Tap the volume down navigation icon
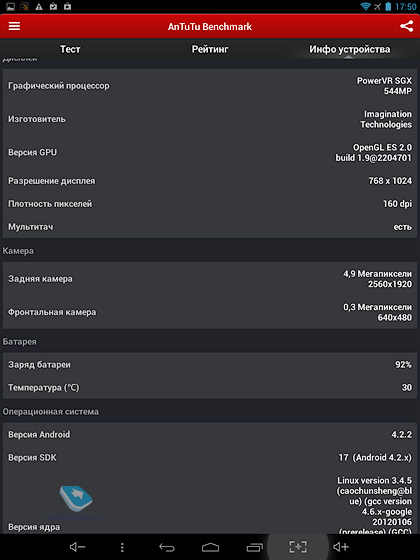Screen dimensions: 420x560 tap(77, 547)
